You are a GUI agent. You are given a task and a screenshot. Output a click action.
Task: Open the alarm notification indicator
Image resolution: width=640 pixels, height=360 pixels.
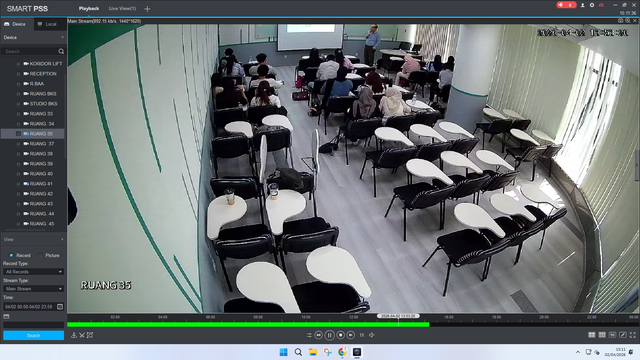[x=566, y=5]
